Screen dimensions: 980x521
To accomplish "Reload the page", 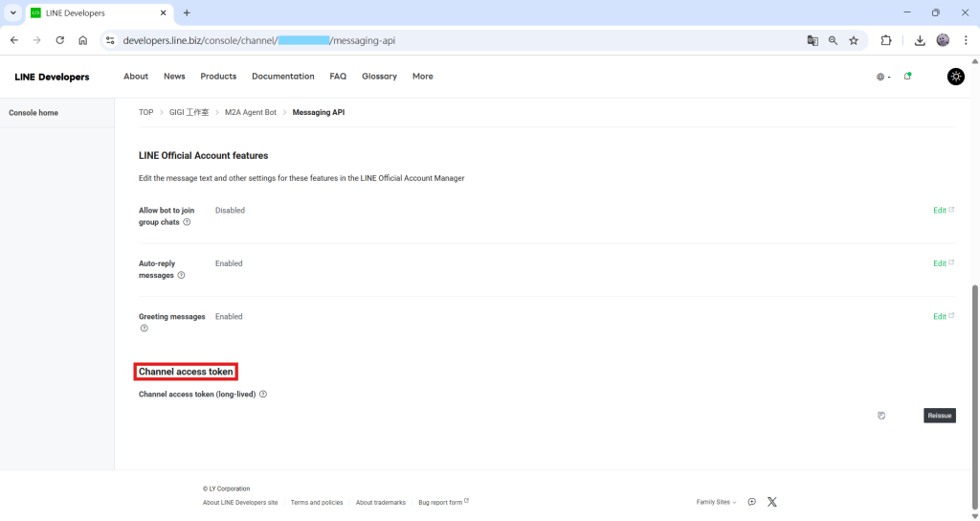I will coord(60,40).
